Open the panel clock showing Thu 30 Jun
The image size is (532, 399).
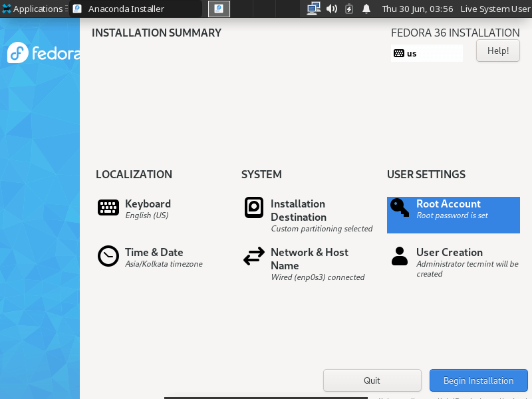click(417, 9)
